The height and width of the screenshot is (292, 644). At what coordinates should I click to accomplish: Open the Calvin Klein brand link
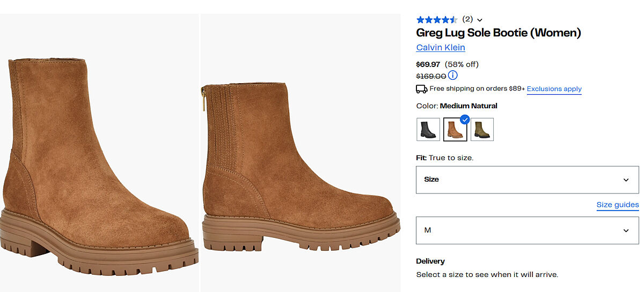pos(441,47)
